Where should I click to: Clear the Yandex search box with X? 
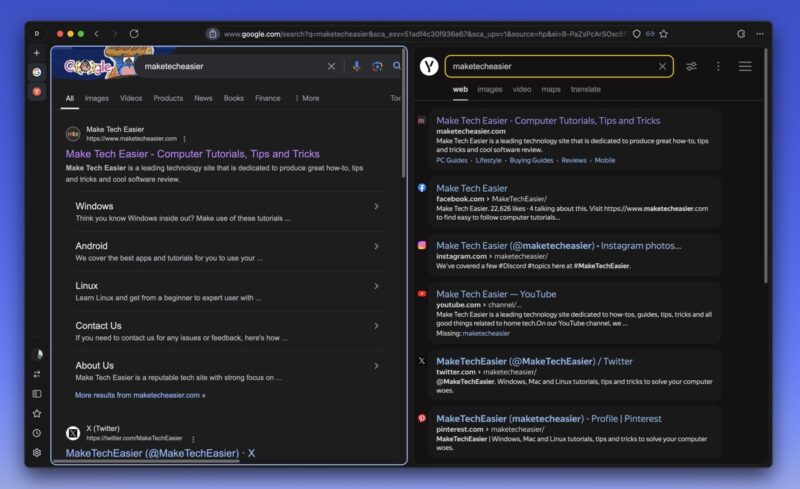tap(662, 66)
